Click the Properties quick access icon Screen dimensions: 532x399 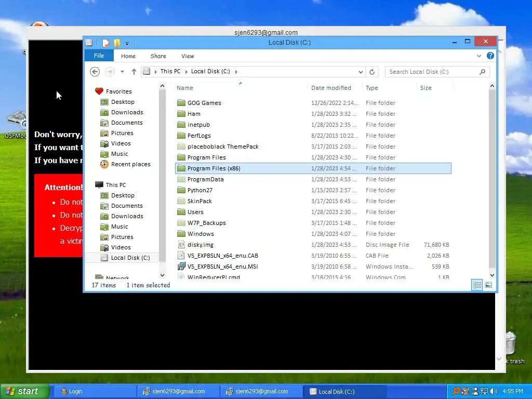105,43
